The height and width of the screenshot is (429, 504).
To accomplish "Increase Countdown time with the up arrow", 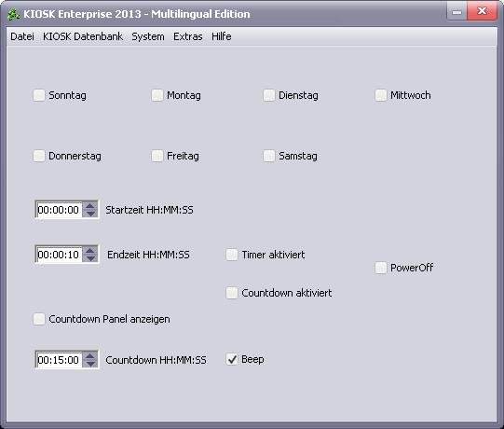I will click(x=90, y=355).
